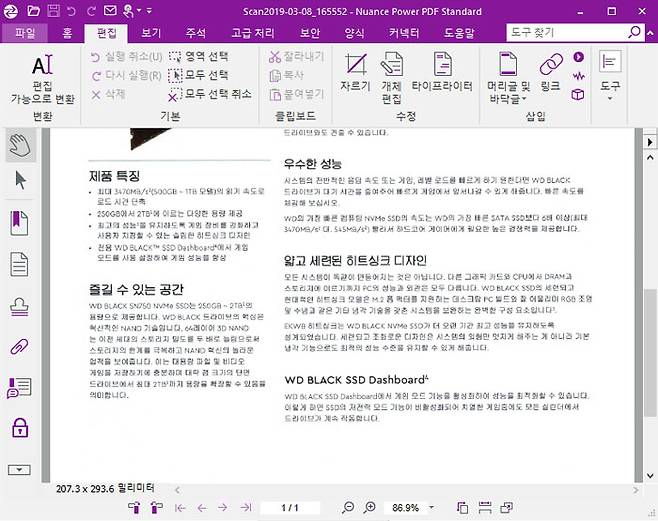Switch to the 도움말 tab
The height and width of the screenshot is (521, 658).
459,33
